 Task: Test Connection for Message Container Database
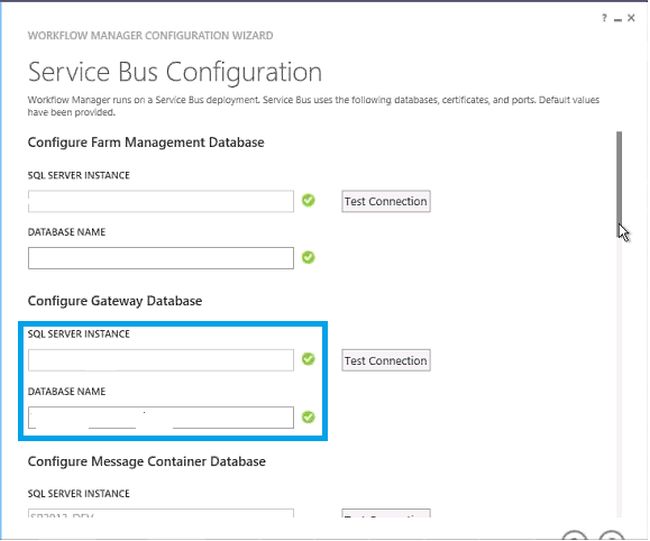[385, 517]
